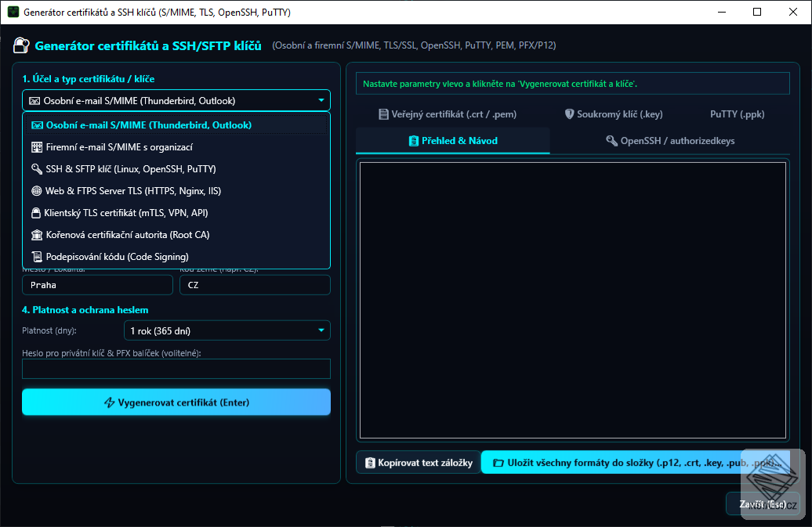Show the Přehled & Návod tab
This screenshot has height=527, width=812.
[x=453, y=141]
